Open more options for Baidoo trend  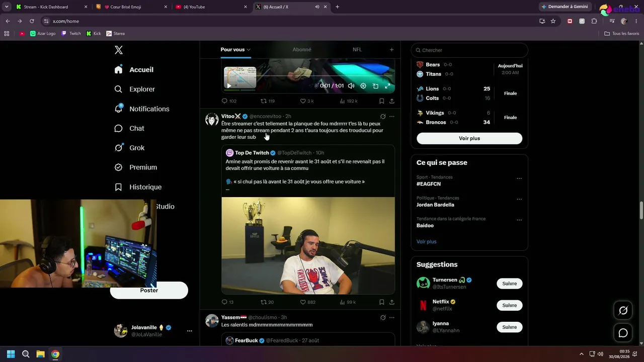coord(519,220)
